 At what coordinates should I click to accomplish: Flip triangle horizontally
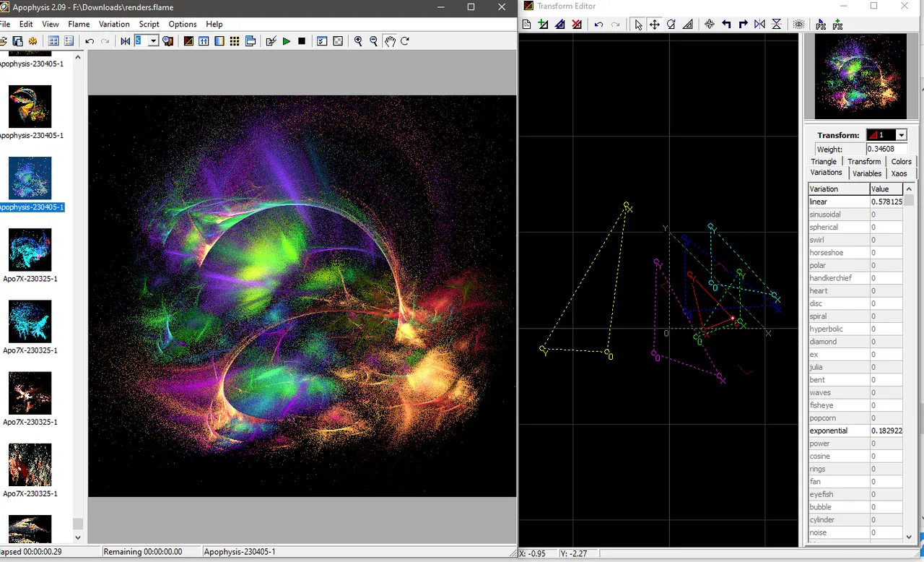click(x=759, y=25)
